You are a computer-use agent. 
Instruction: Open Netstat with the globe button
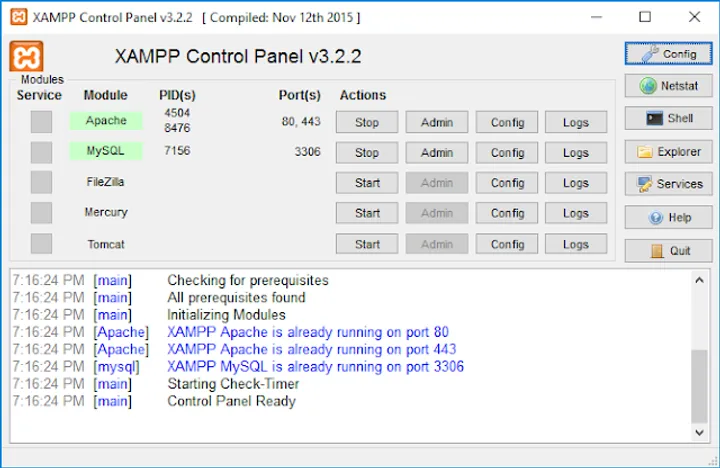[669, 85]
